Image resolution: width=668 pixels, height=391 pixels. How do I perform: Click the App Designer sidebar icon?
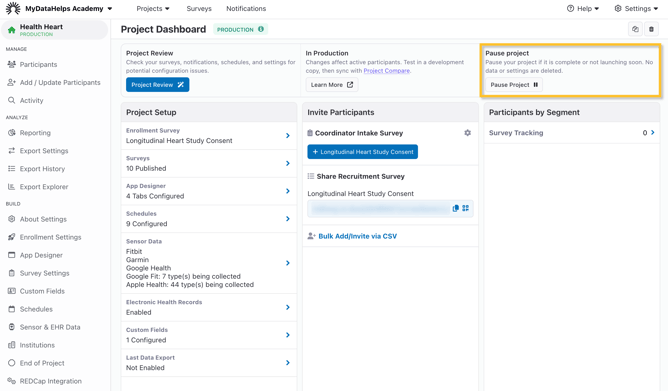(x=12, y=255)
